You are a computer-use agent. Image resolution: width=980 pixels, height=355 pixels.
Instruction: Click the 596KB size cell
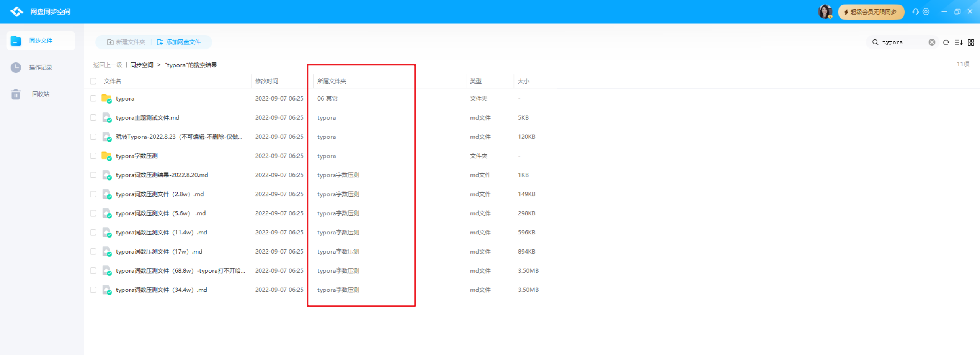(526, 232)
